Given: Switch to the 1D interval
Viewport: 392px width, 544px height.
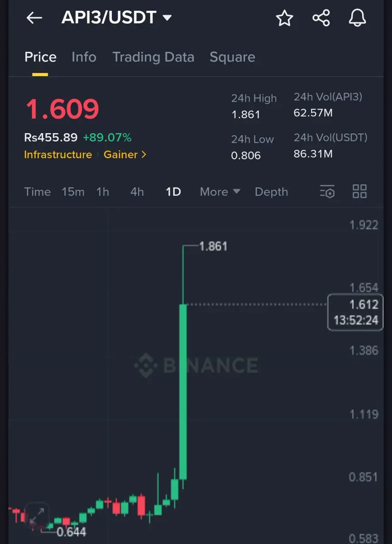Looking at the screenshot, I should pos(173,192).
